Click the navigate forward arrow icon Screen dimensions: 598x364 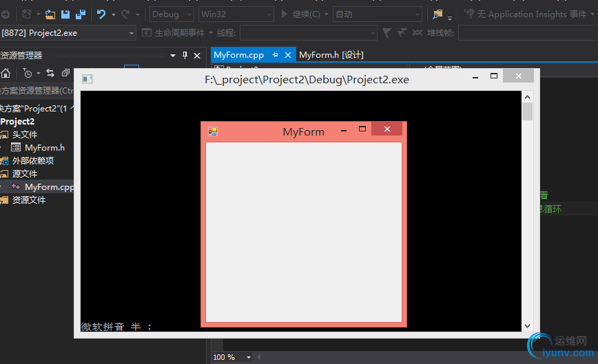click(5, 14)
